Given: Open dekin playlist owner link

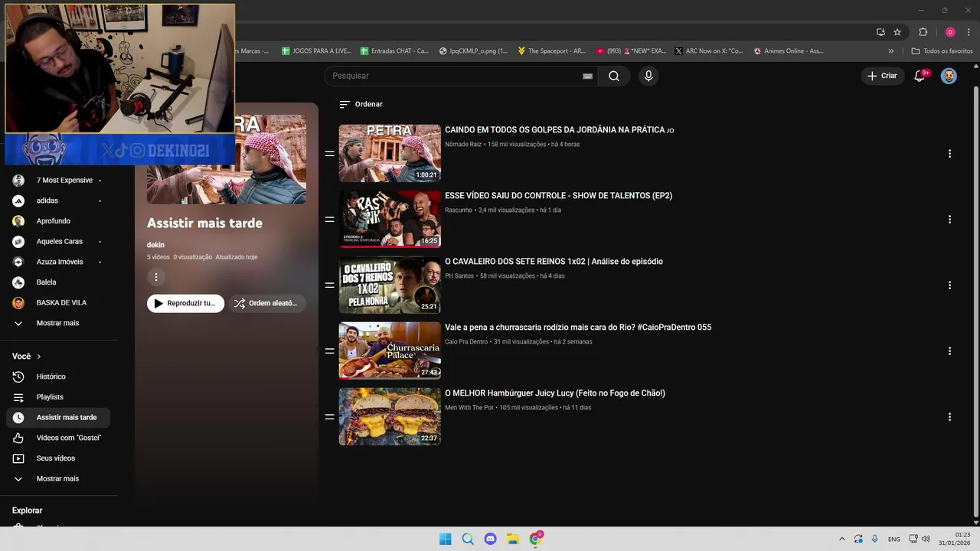Looking at the screenshot, I should click(155, 245).
